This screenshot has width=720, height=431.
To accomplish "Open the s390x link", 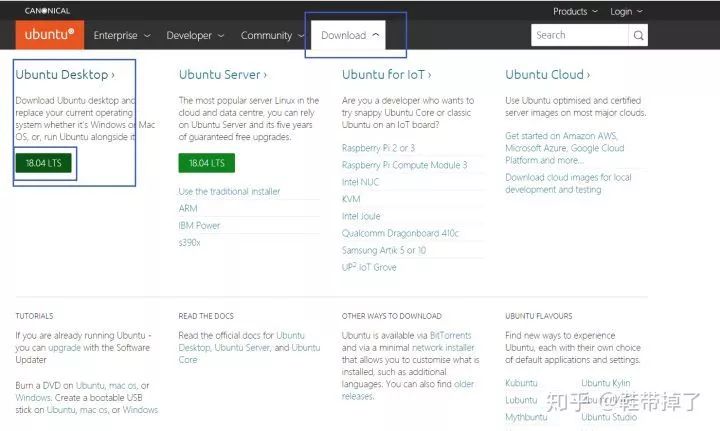I will pos(189,242).
